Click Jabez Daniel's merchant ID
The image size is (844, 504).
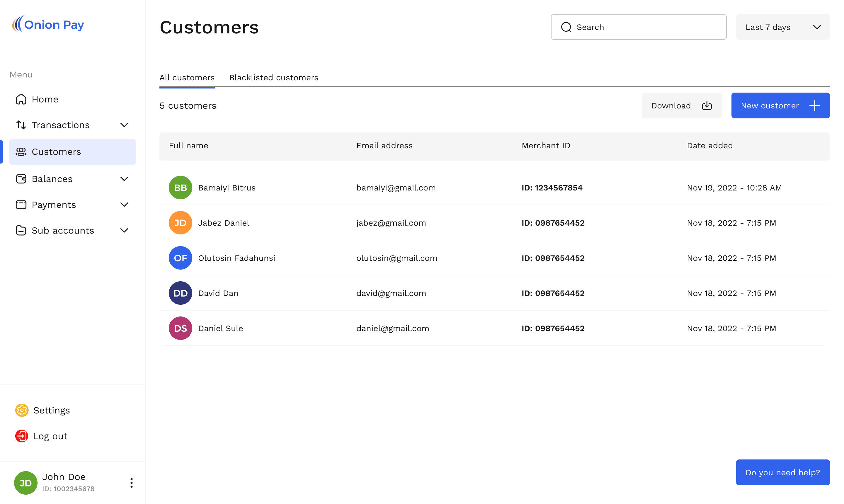point(553,223)
